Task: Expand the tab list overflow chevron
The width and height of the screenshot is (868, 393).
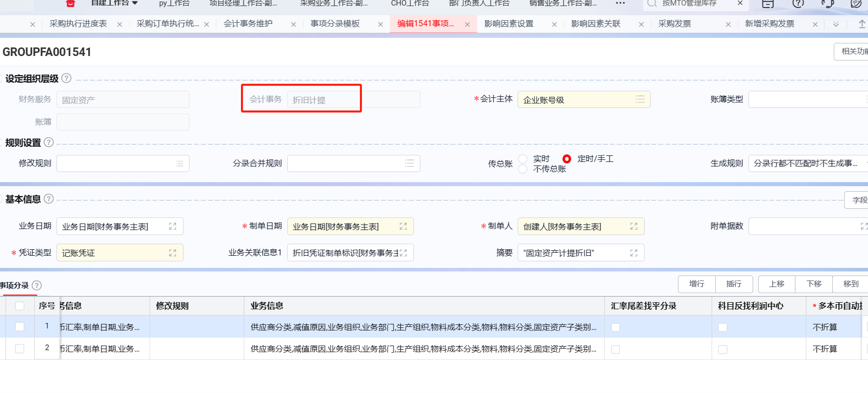Action: (x=836, y=24)
